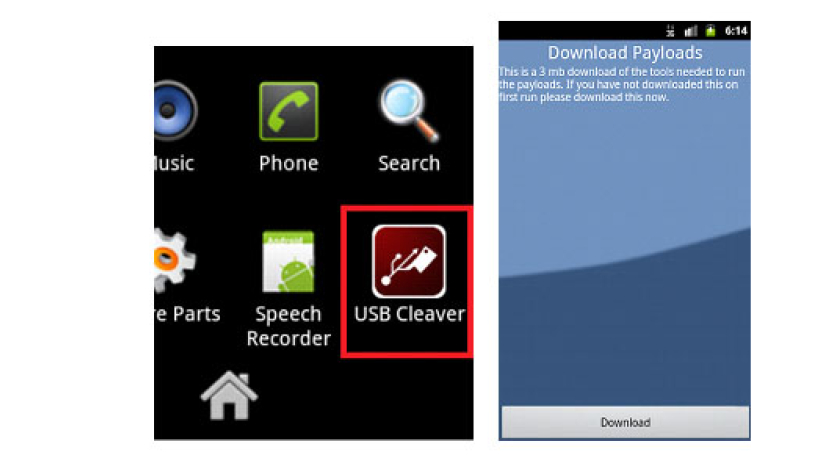The image size is (830, 466).
Task: Tap the Download button
Action: coord(625,422)
